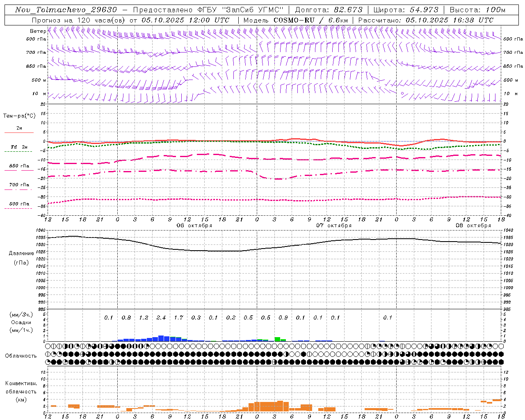Click the 700 гПа temperature legend entry

pos(19,185)
